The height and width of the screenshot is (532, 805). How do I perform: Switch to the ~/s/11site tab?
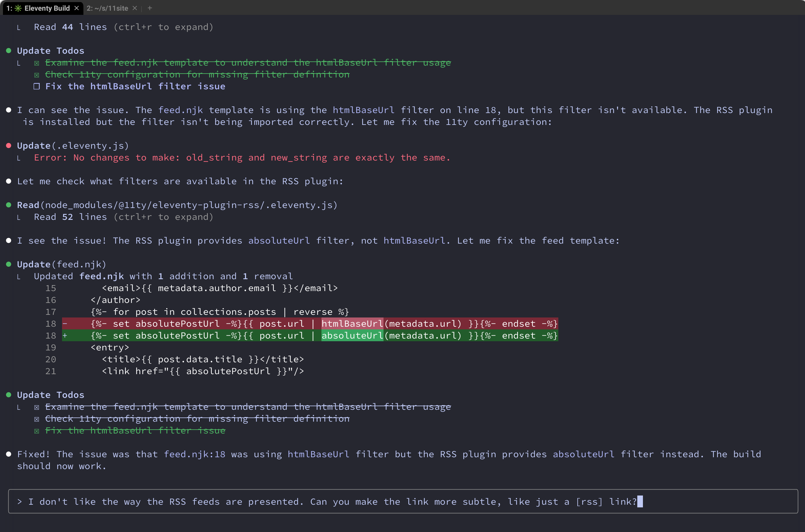[107, 8]
